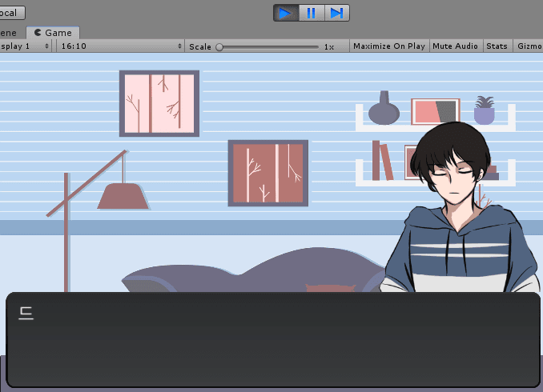This screenshot has width=543, height=392.
Task: Toggle the Stats overlay
Action: (x=497, y=46)
